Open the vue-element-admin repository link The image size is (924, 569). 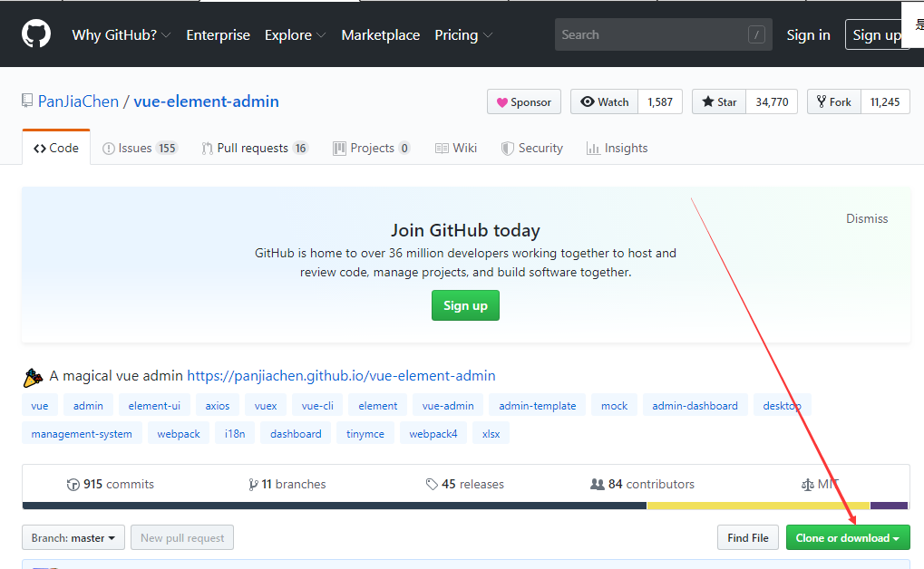206,101
